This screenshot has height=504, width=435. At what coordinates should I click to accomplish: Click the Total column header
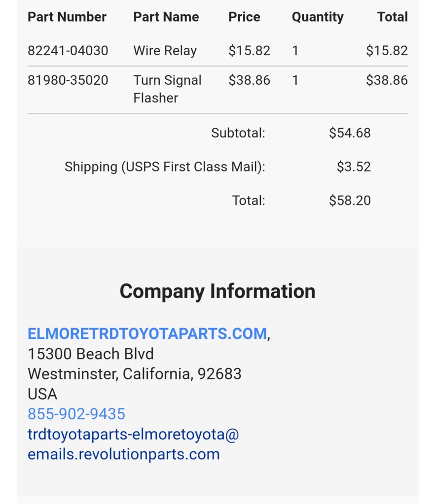point(393,17)
